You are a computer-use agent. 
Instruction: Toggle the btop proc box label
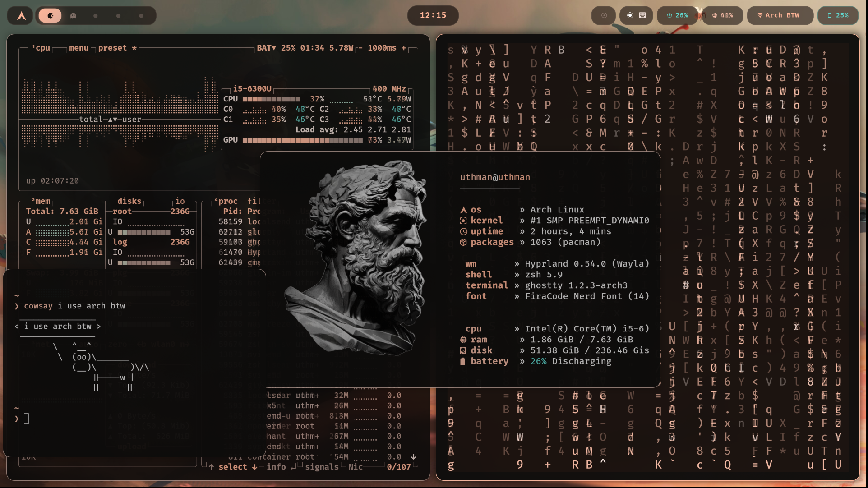[x=226, y=201]
